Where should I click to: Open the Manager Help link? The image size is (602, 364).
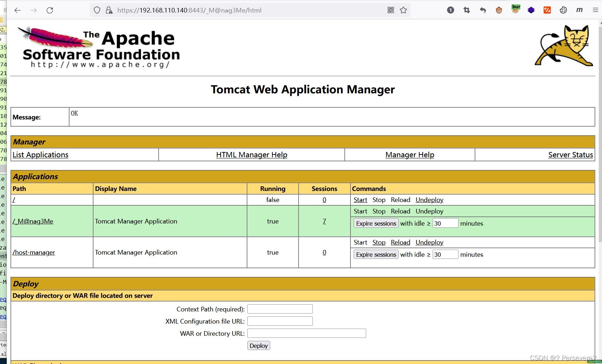[x=410, y=155]
